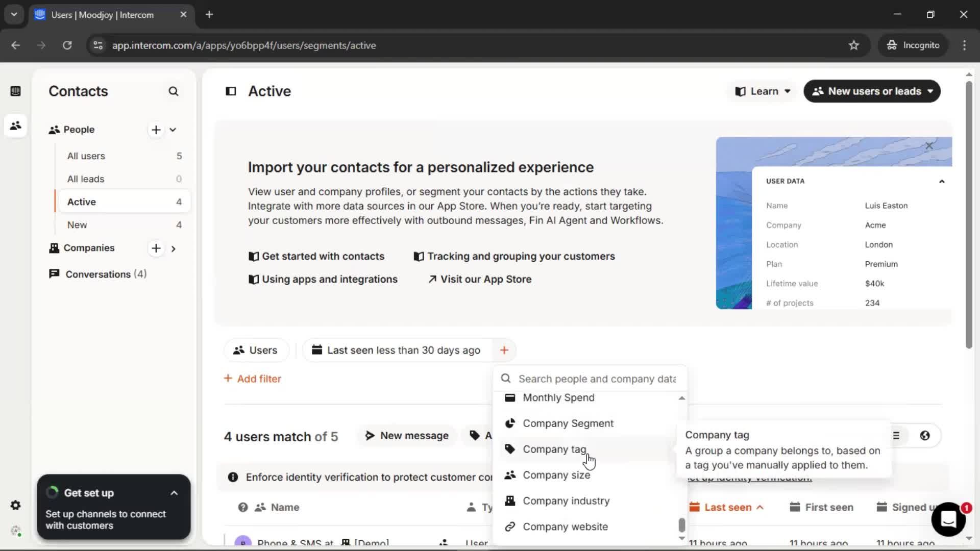Click Add filter link
Image resolution: width=980 pixels, height=551 pixels.
[253, 379]
